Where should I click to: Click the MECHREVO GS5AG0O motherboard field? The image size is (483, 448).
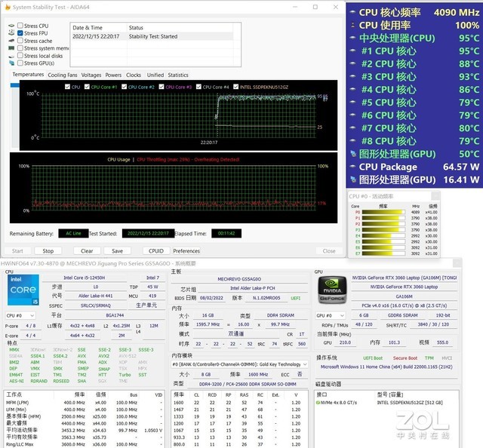pyautogui.click(x=239, y=279)
